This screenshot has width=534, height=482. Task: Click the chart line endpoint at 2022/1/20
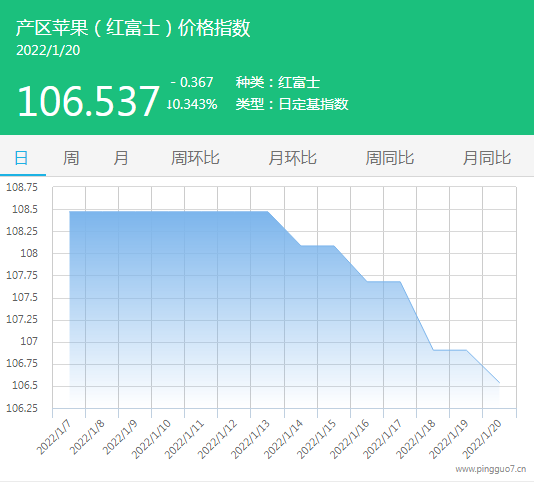499,383
